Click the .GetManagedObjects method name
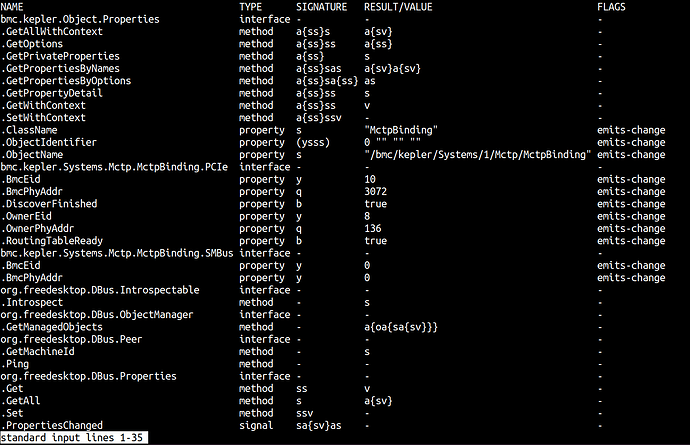This screenshot has height=445, width=690. [52, 326]
